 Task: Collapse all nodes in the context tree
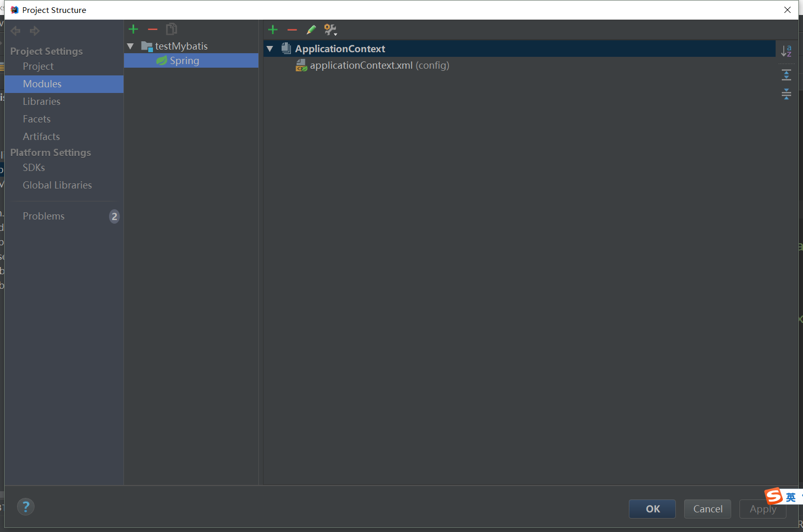pyautogui.click(x=786, y=94)
